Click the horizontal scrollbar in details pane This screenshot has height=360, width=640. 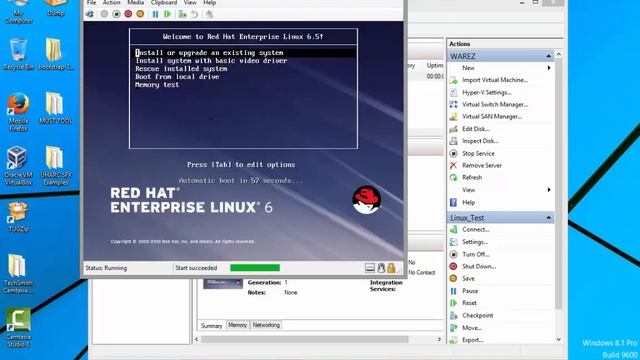304,339
